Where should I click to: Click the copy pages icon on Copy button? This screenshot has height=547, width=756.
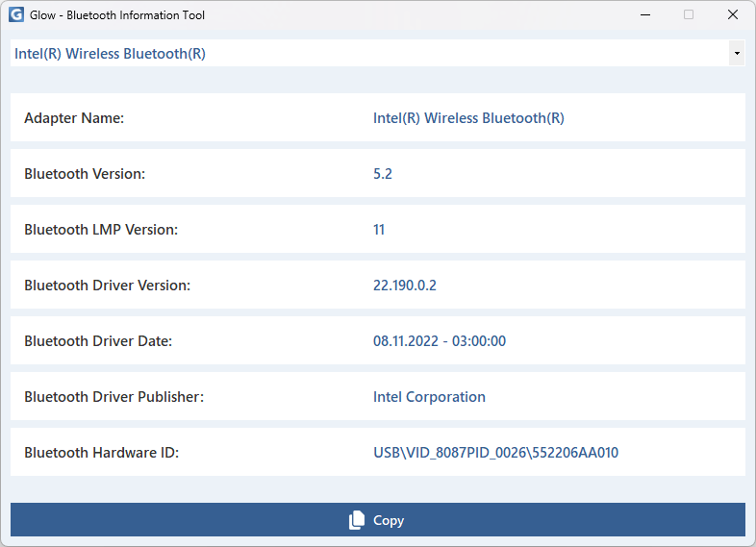point(356,520)
